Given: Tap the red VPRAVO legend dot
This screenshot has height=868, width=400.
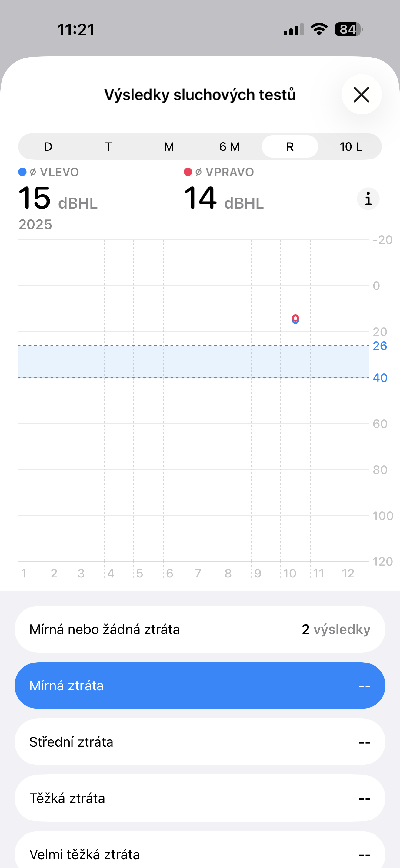Looking at the screenshot, I should click(x=188, y=172).
